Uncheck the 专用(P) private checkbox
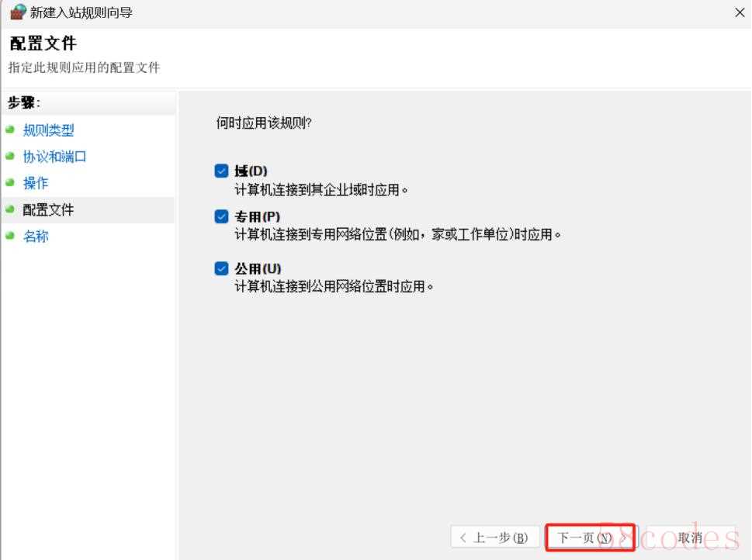 pos(221,216)
